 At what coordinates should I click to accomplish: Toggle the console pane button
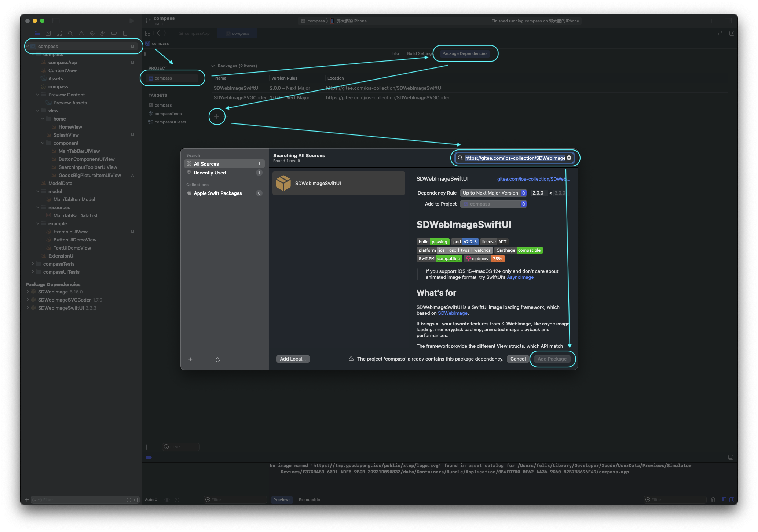point(732,500)
